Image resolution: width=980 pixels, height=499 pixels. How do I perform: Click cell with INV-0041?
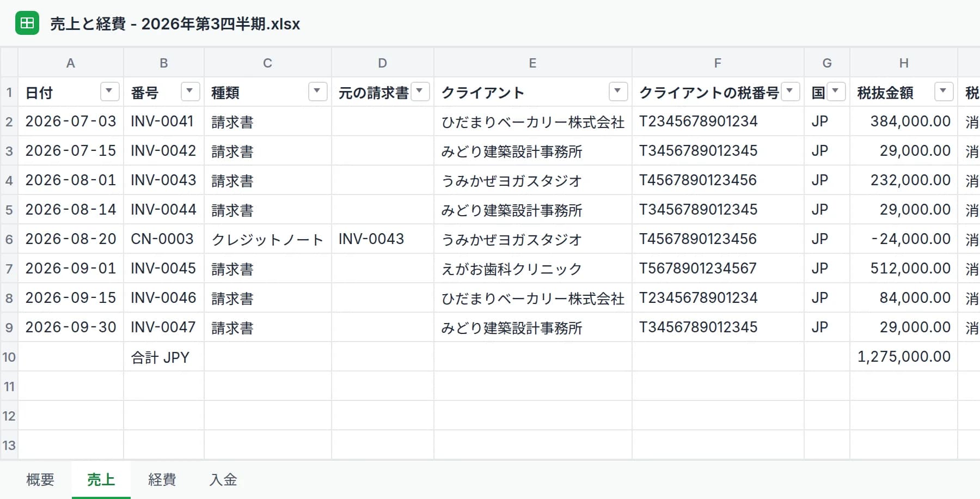pyautogui.click(x=164, y=121)
